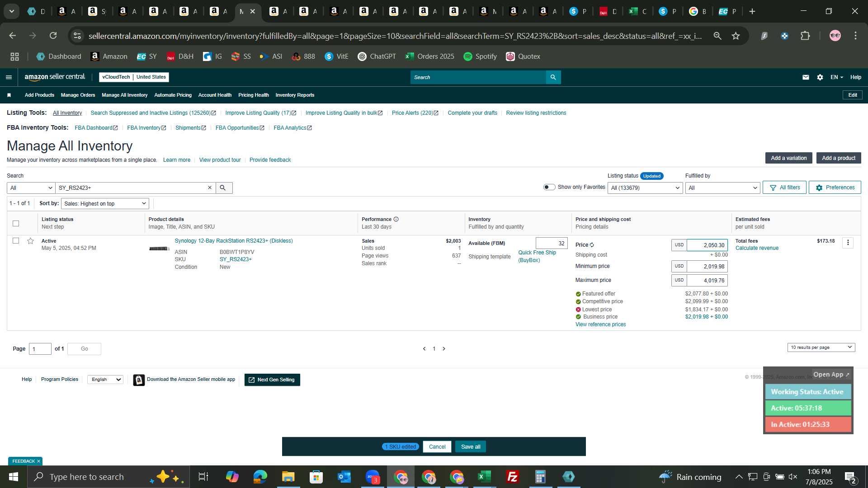Open the browser zoom magnifier icon
Screen dimensions: 868x488
click(717, 36)
